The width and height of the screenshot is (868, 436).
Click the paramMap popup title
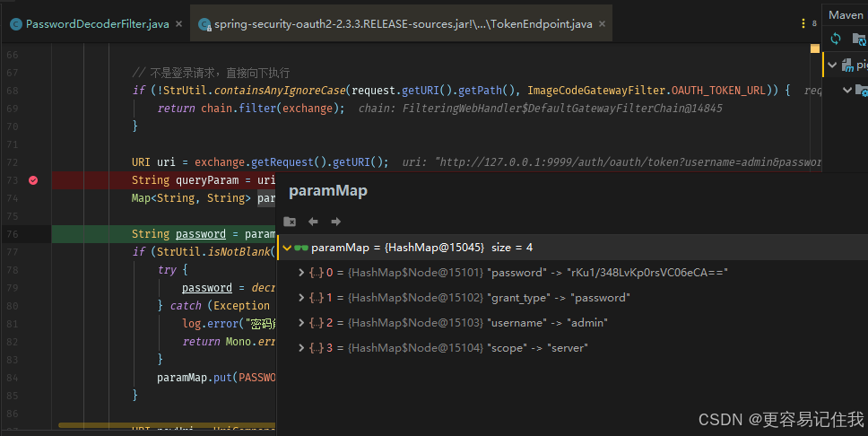(x=327, y=190)
